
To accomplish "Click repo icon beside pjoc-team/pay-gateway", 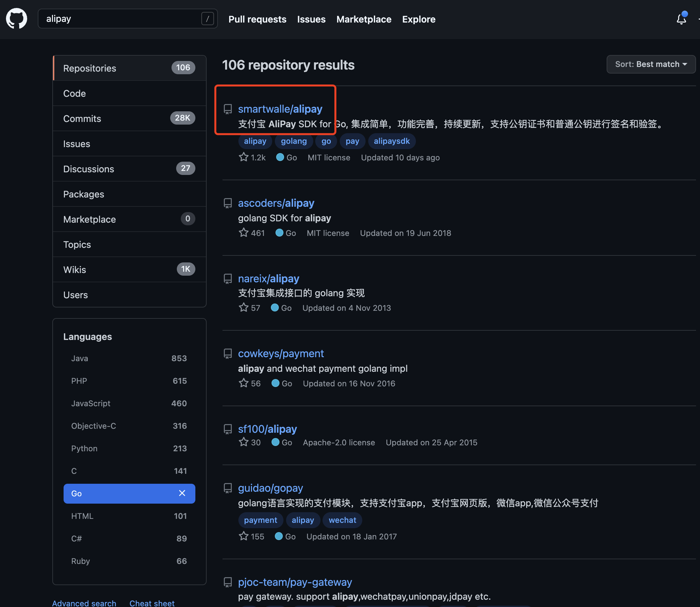I will point(228,582).
